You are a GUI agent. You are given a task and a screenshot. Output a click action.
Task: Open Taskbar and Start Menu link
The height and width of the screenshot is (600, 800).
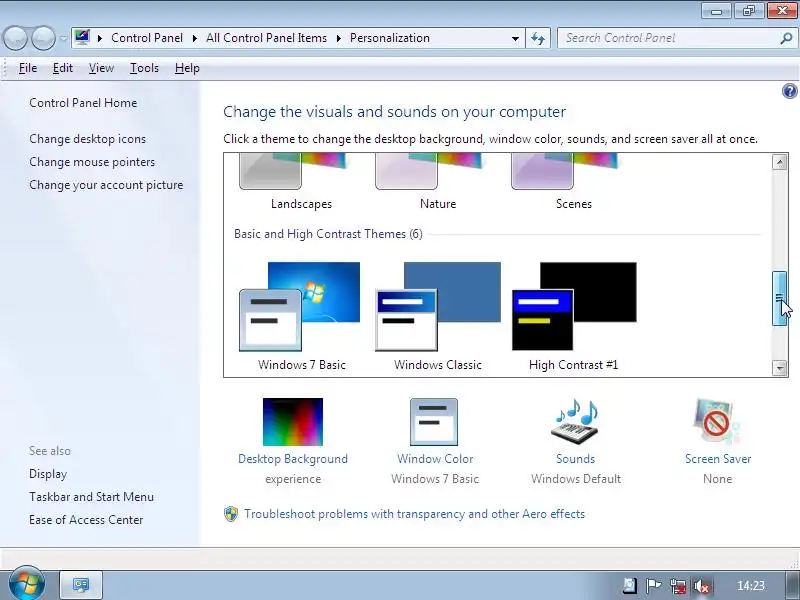click(91, 496)
